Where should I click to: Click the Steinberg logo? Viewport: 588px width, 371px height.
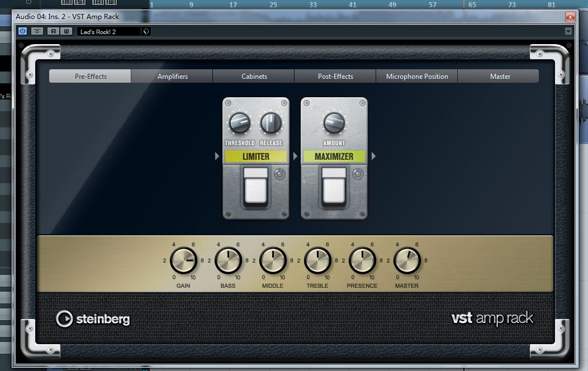(93, 319)
